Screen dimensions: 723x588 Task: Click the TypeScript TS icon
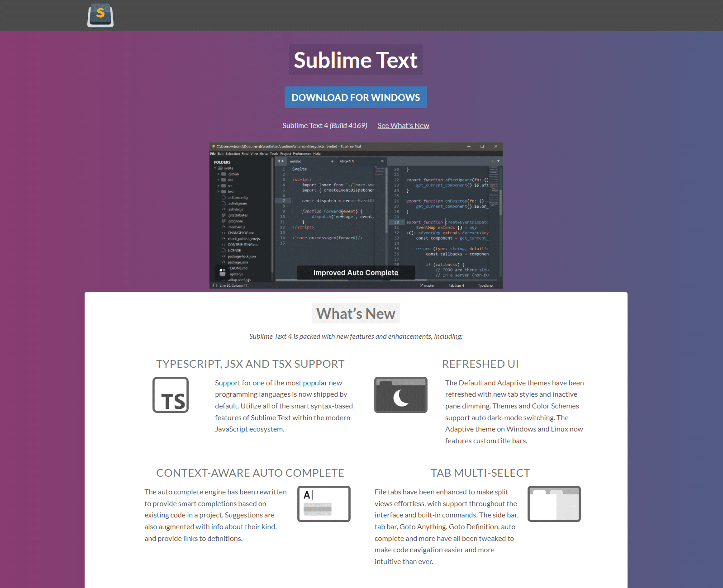(x=171, y=395)
